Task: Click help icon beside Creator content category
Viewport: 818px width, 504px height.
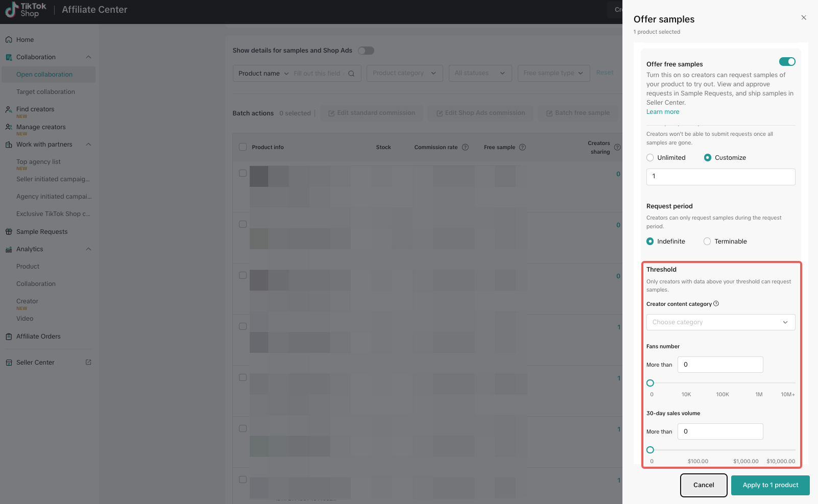Action: point(716,304)
